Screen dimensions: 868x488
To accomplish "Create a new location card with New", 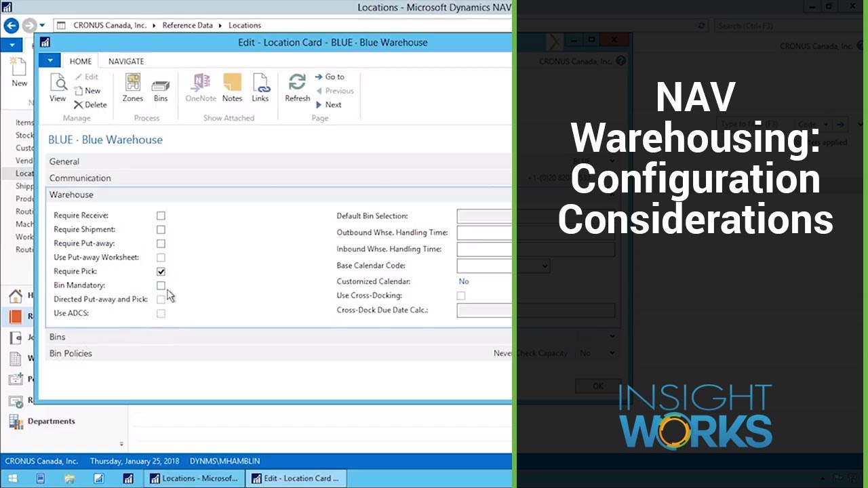I will 87,91.
